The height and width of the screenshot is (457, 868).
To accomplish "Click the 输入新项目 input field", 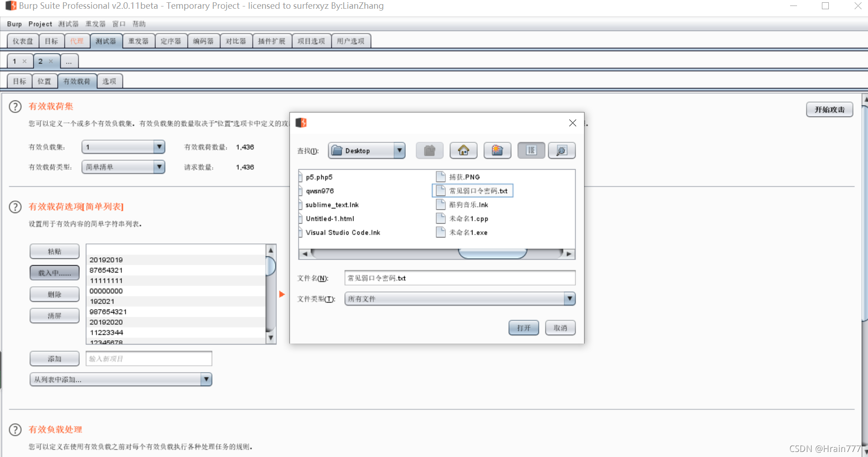I will click(149, 359).
